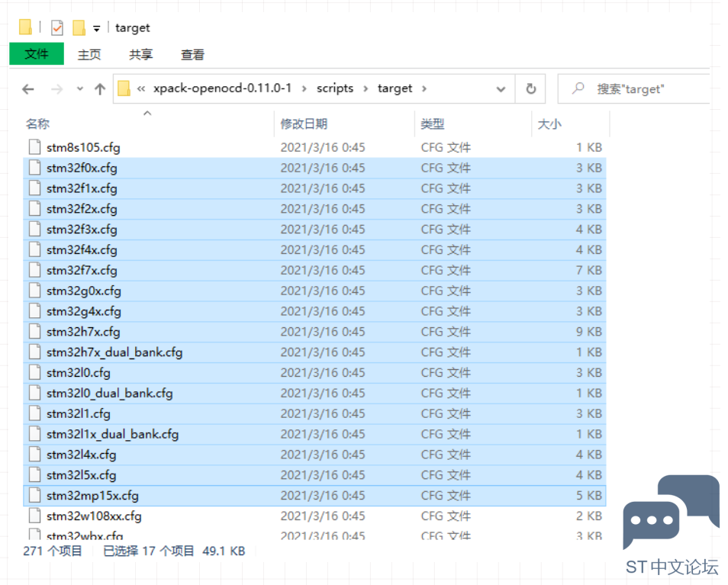This screenshot has height=585, width=728.
Task: Click the new folder icon in title bar
Action: [79, 27]
